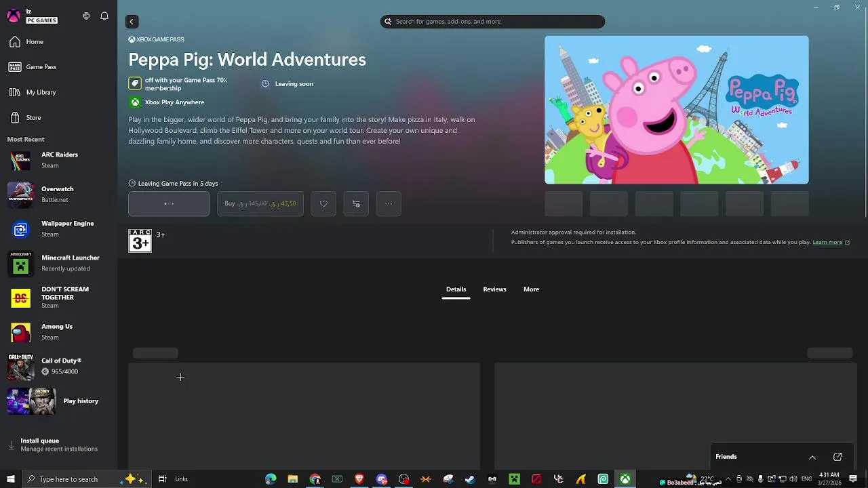Select Overwatch in Most Recent
Viewport: 868px width, 488px height.
[x=58, y=195]
